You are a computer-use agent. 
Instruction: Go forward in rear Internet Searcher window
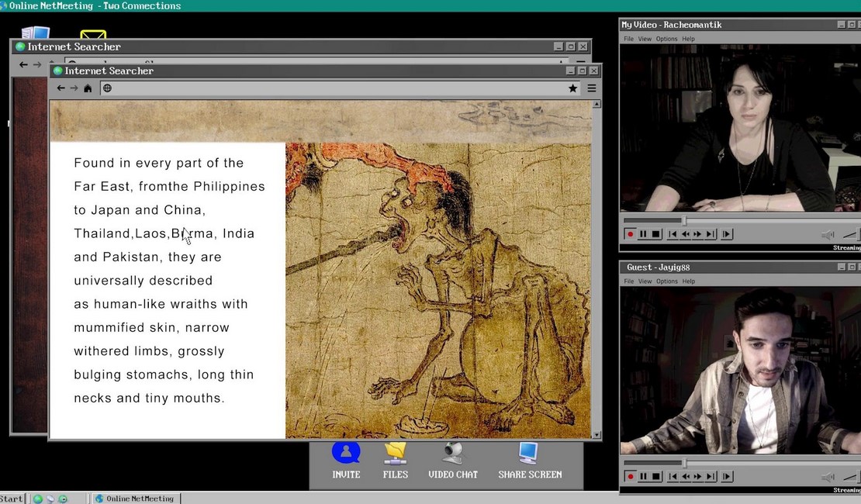(36, 65)
